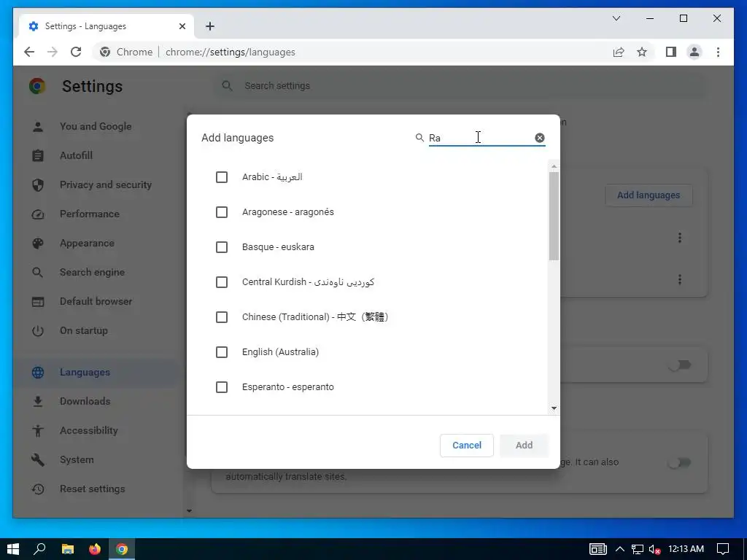Open Default browser settings

pos(96,301)
